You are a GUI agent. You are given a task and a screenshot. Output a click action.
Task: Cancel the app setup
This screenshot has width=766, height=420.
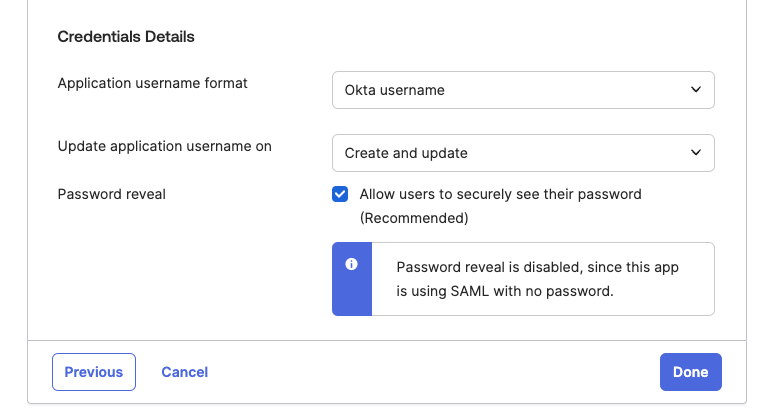(x=185, y=372)
